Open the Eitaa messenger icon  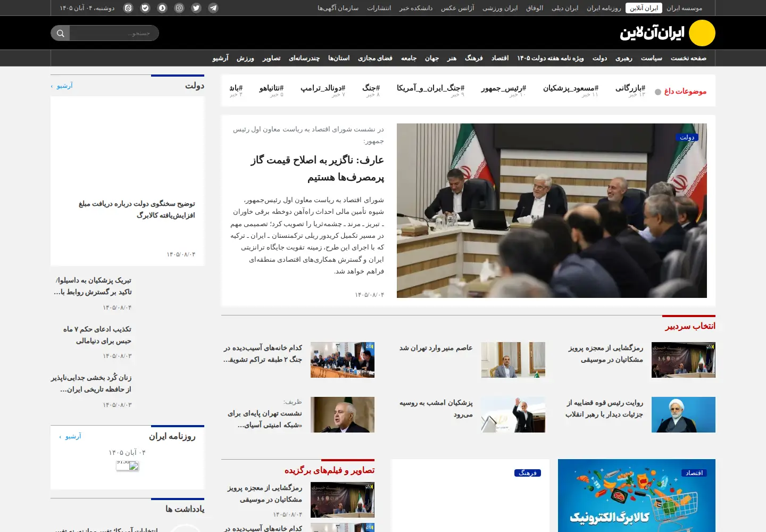[x=128, y=8]
